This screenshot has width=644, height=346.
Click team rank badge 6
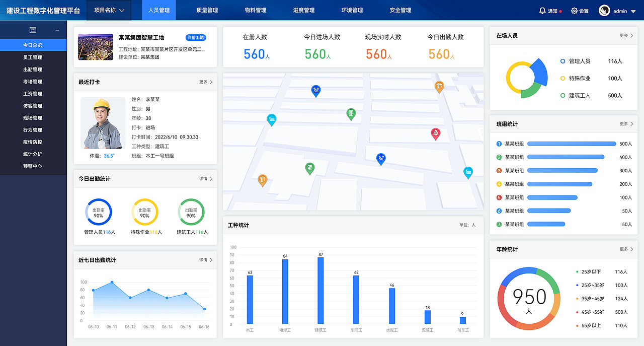tap(499, 211)
